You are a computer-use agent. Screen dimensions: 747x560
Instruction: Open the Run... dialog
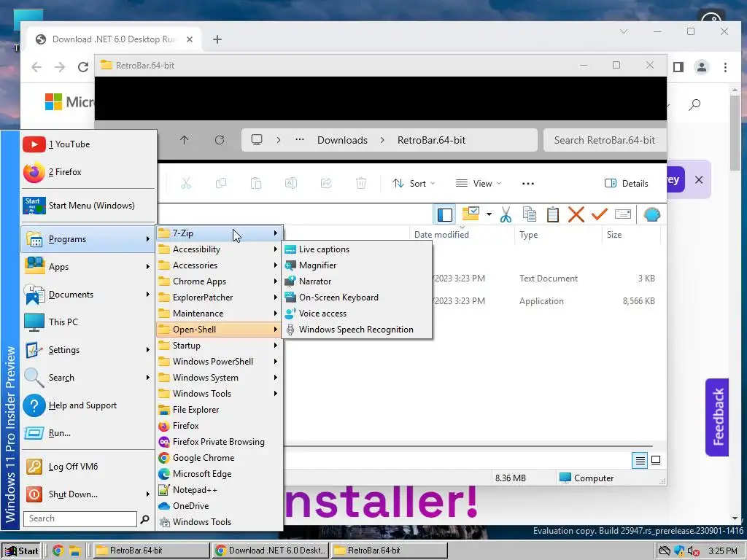(88, 433)
